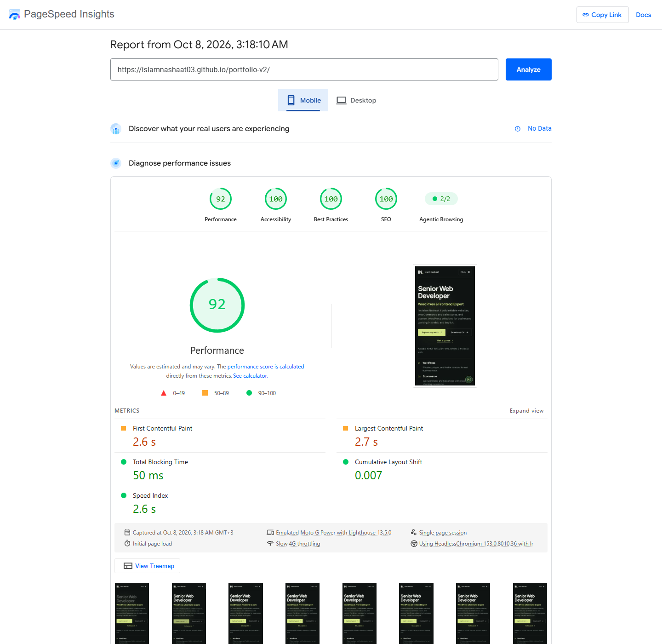Viewport: 662px width, 644px height.
Task: Click the Analyze button
Action: tap(528, 69)
